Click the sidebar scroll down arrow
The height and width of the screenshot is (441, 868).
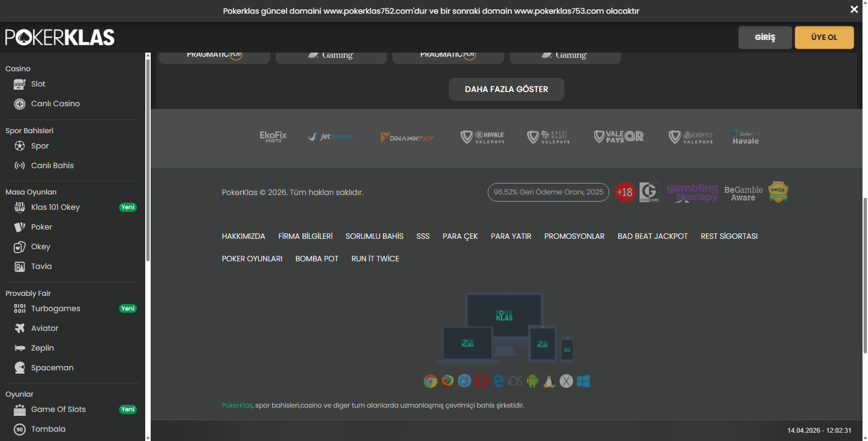point(147,438)
